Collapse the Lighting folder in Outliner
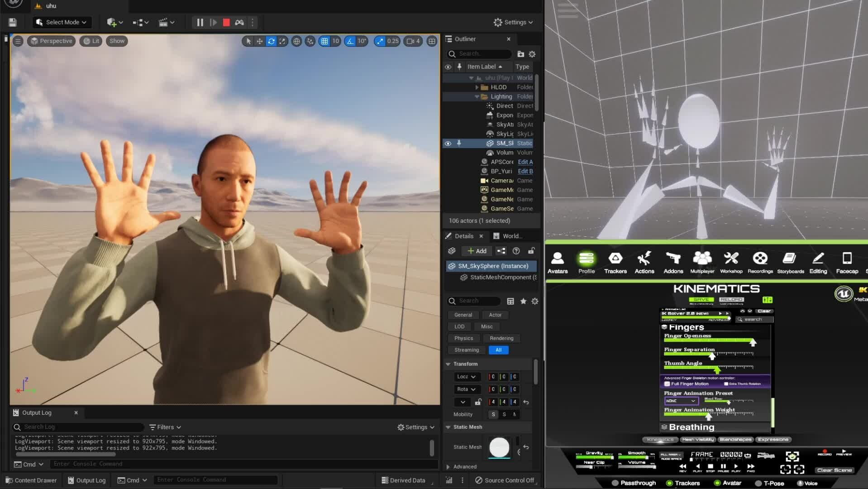Image resolution: width=868 pixels, height=489 pixels. click(x=477, y=97)
